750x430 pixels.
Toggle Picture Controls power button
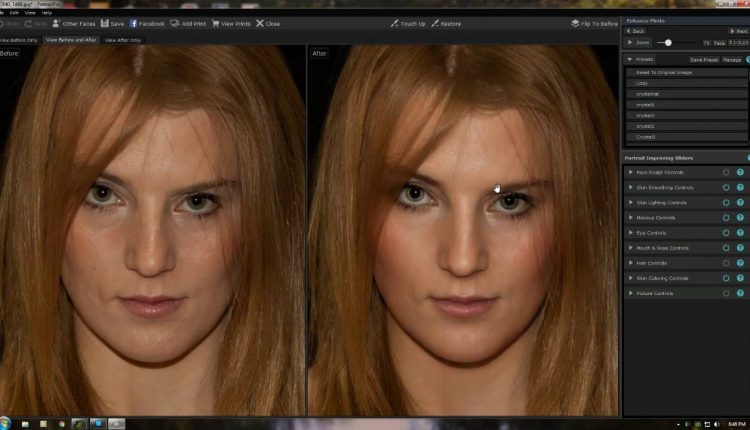(x=726, y=293)
